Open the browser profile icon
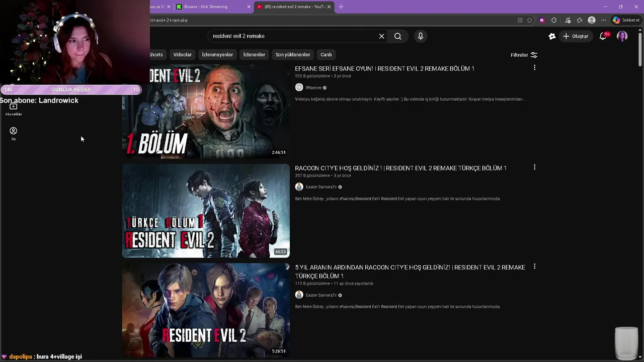This screenshot has height=362, width=644. point(592,20)
